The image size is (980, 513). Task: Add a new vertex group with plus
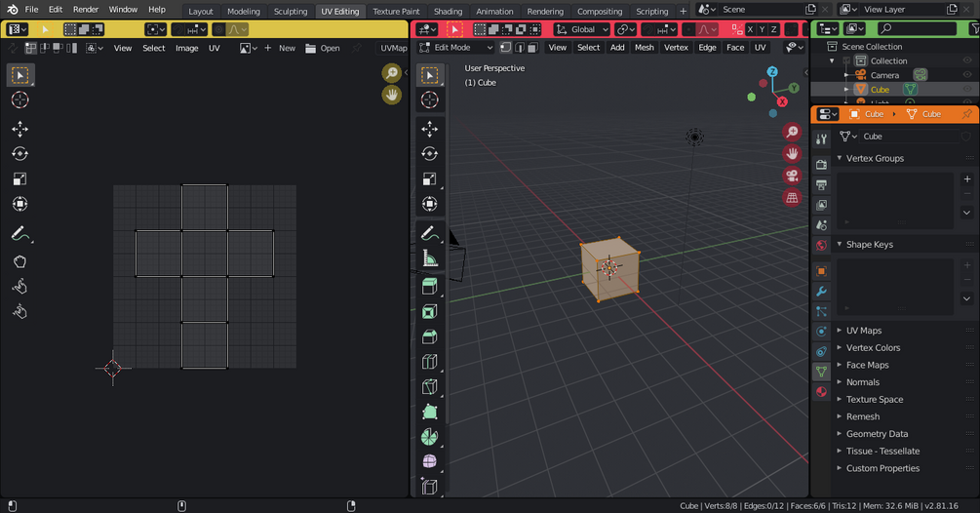[x=967, y=179]
